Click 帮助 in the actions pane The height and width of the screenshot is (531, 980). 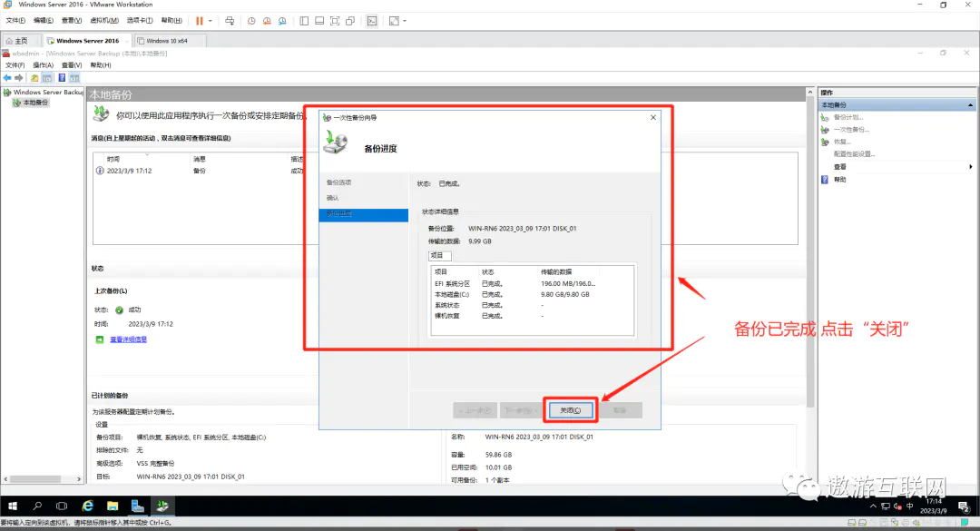tap(839, 180)
